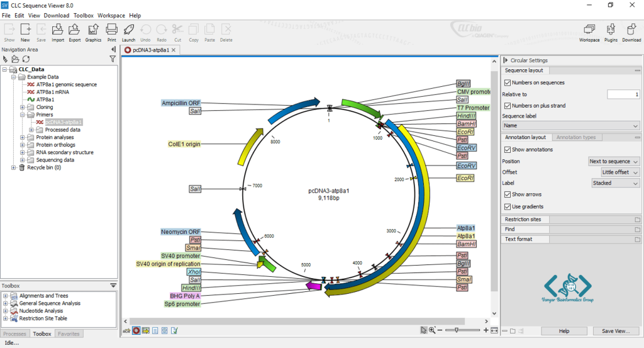
Task: Switch to the Annotation types tab
Action: coord(576,137)
